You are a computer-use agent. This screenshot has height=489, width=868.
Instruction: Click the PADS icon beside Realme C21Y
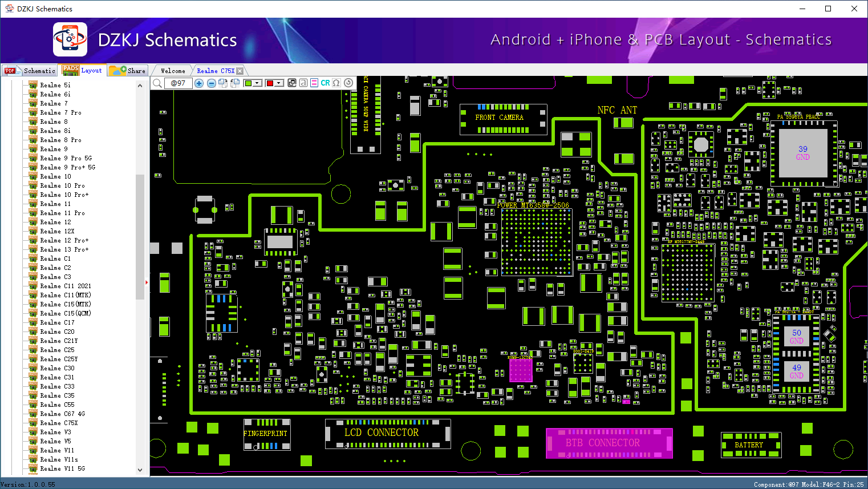pos(33,341)
